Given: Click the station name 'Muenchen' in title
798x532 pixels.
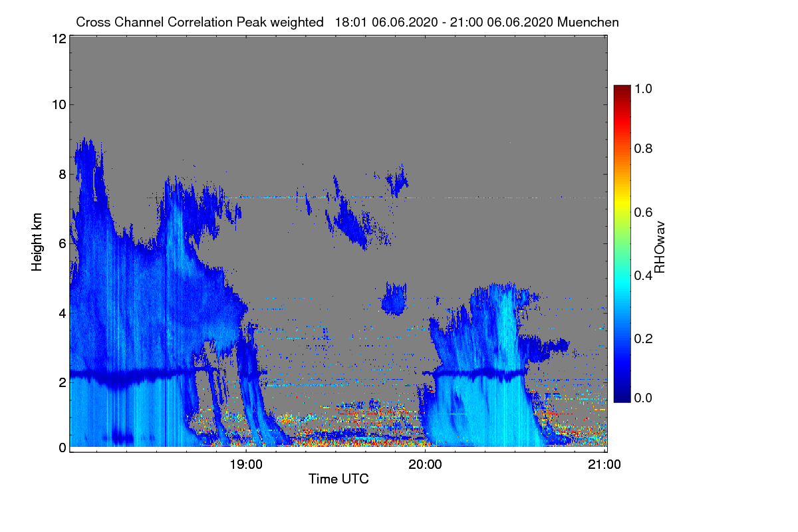Looking at the screenshot, I should point(589,22).
